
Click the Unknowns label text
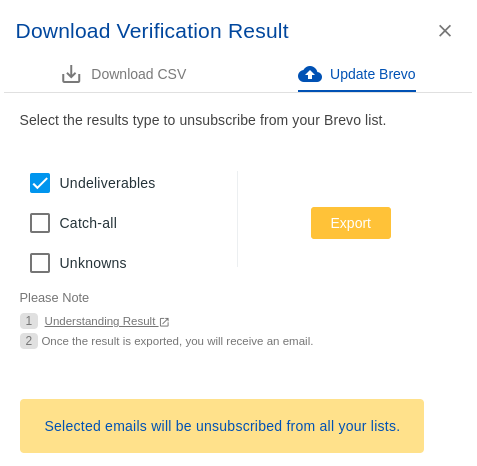pyautogui.click(x=93, y=263)
